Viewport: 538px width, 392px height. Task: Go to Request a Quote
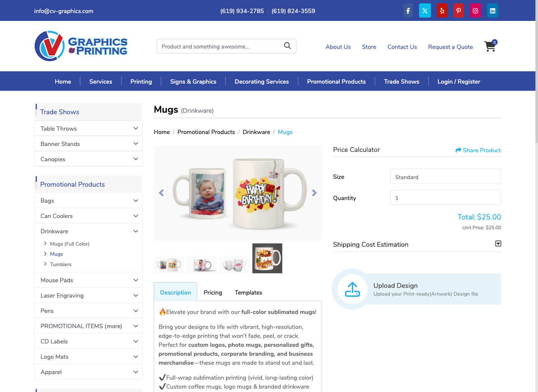pyautogui.click(x=451, y=47)
